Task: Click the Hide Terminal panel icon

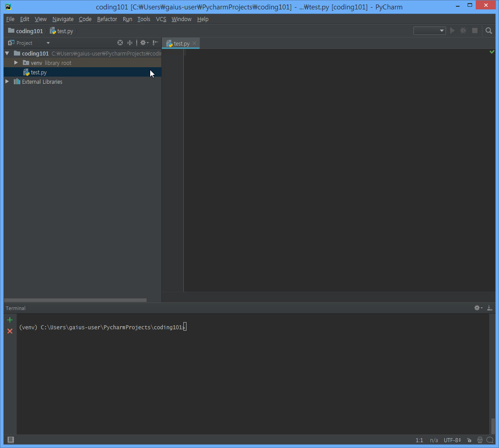Action: (490, 308)
